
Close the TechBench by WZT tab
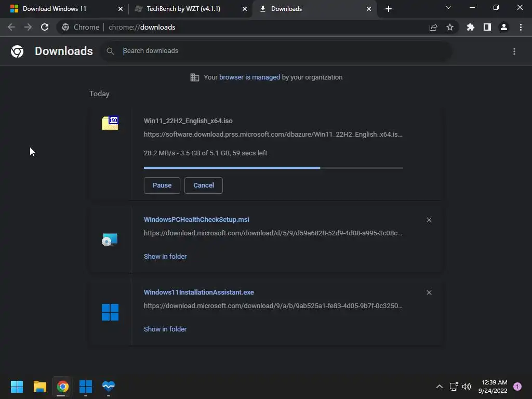pos(245,9)
